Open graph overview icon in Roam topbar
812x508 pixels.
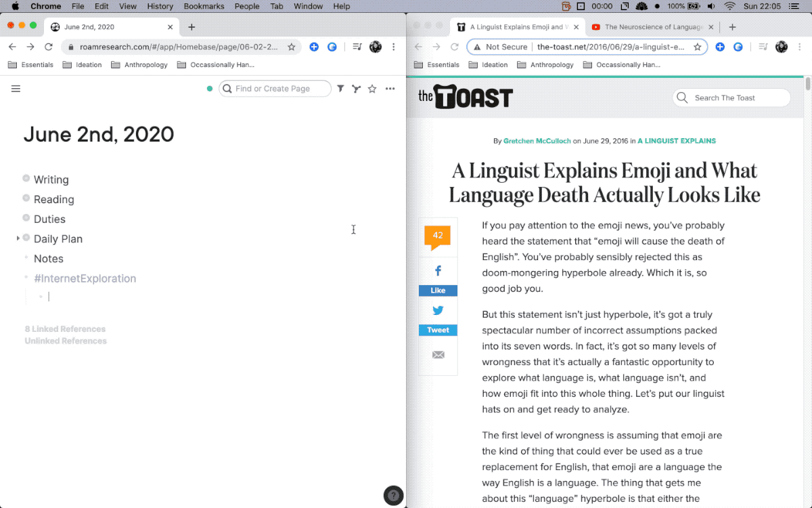356,89
